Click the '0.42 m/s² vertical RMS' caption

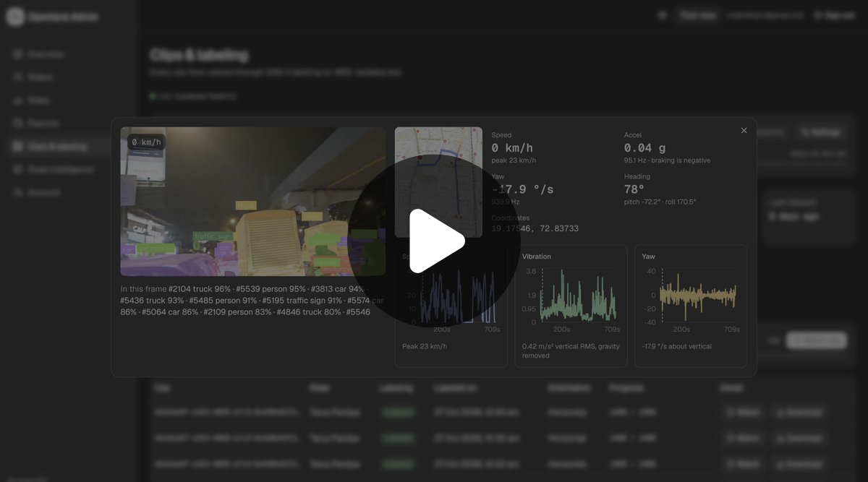(571, 350)
